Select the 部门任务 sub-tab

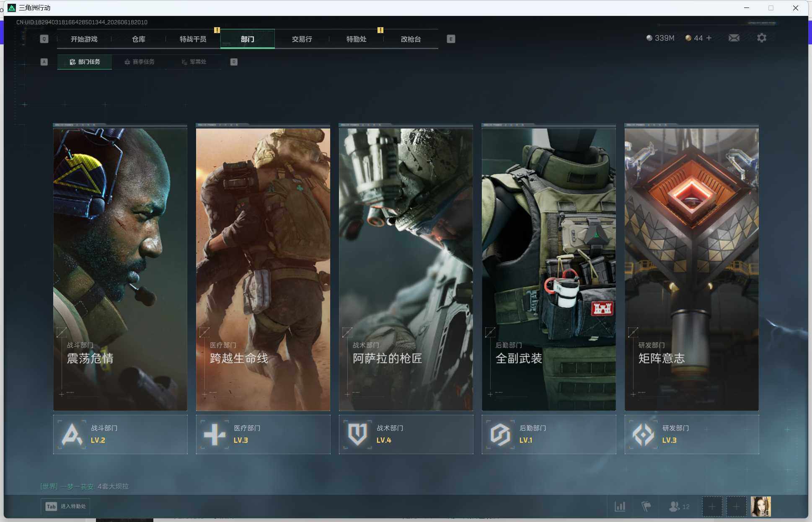pos(85,62)
